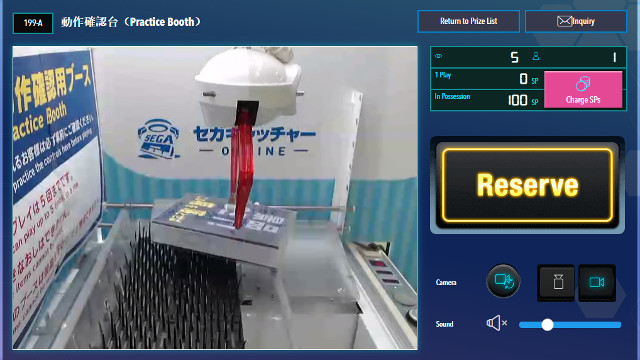Image resolution: width=640 pixels, height=360 pixels.
Task: Click the waiting person icon
Action: [536, 56]
